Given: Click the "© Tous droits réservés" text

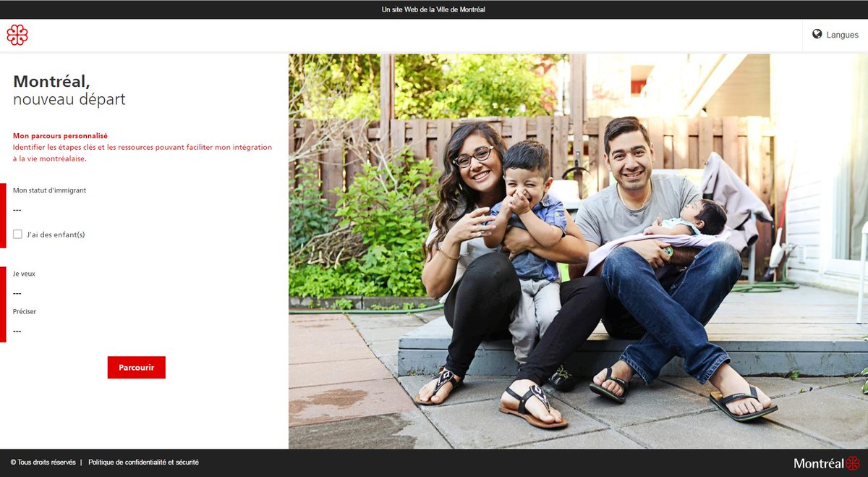Looking at the screenshot, I should 43,462.
